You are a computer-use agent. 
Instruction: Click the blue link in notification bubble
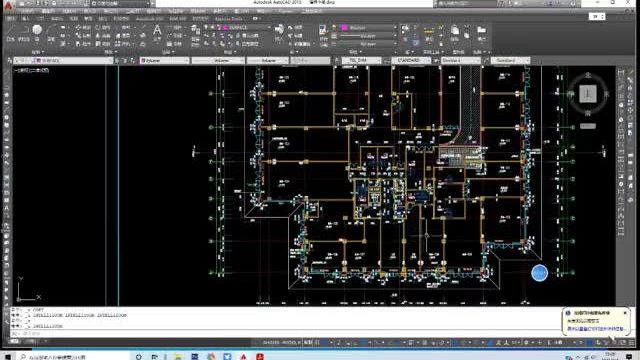tap(596, 328)
